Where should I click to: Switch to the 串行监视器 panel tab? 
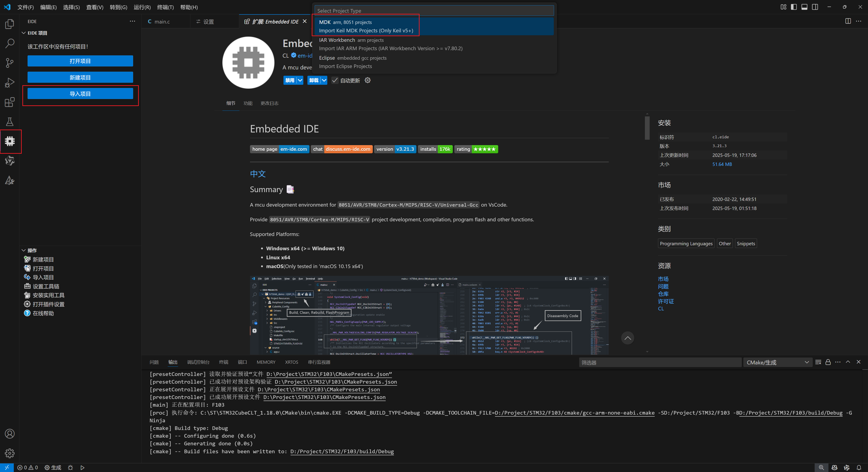[319, 362]
